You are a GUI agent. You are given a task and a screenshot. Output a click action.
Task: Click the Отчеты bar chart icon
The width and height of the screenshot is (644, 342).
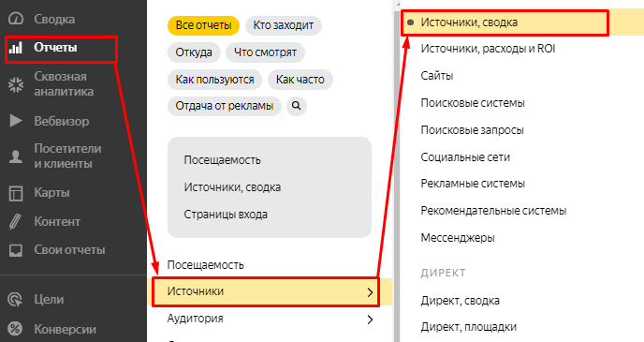tap(16, 48)
